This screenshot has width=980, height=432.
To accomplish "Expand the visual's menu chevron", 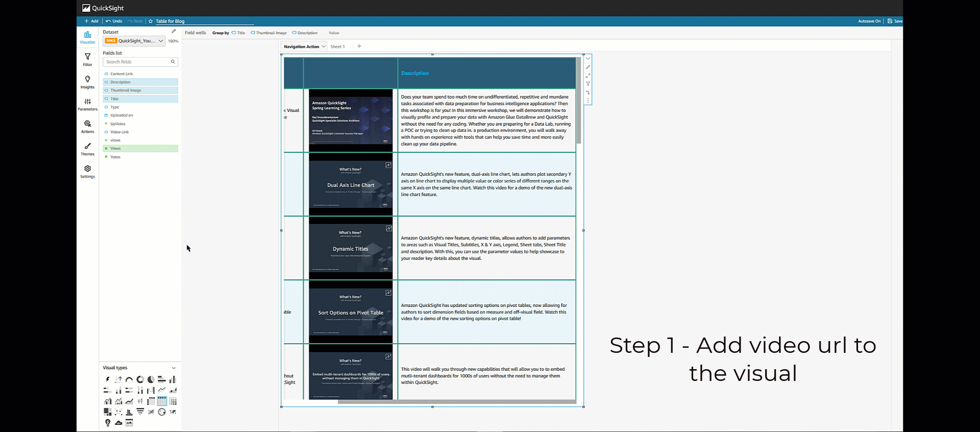I will [588, 58].
